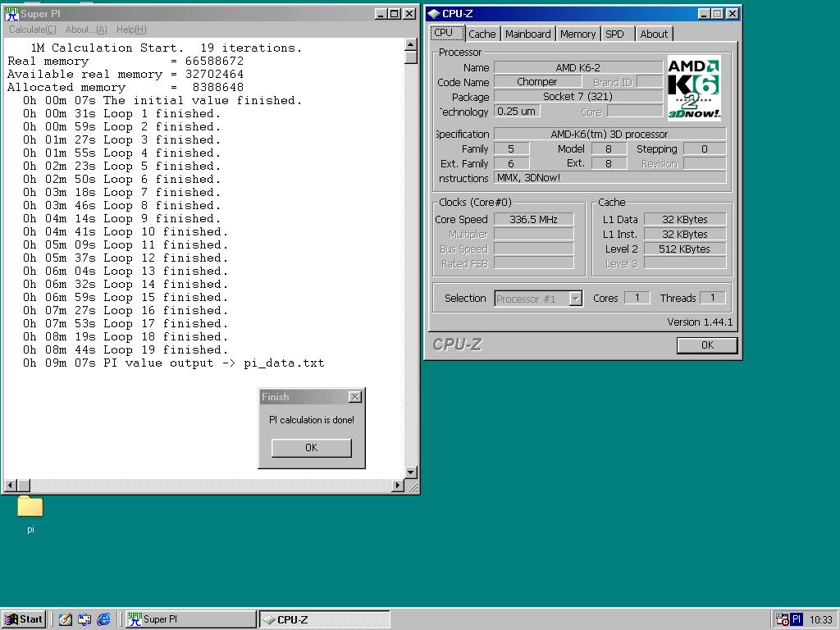
Task: Click the Super PI title bar icon
Action: (11, 14)
